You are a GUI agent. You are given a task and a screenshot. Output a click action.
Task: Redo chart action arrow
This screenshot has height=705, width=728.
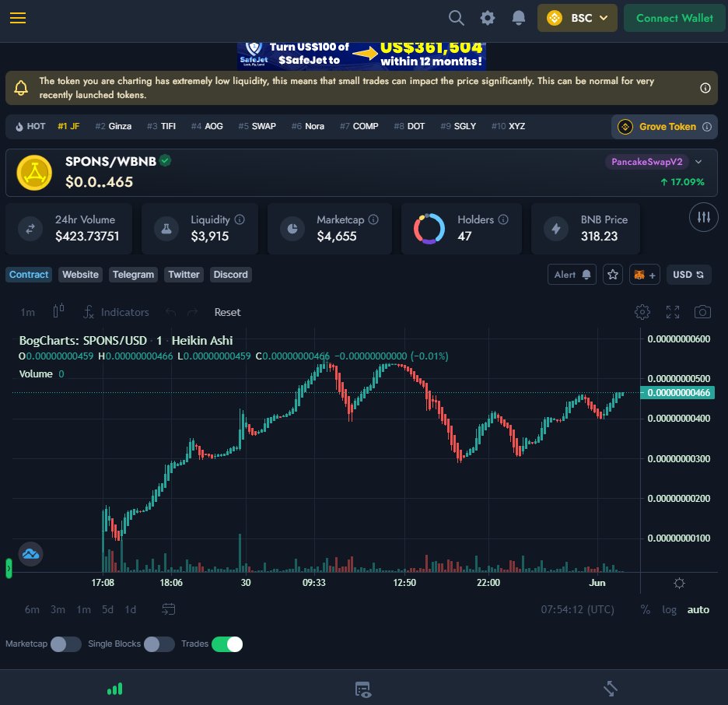(x=192, y=312)
